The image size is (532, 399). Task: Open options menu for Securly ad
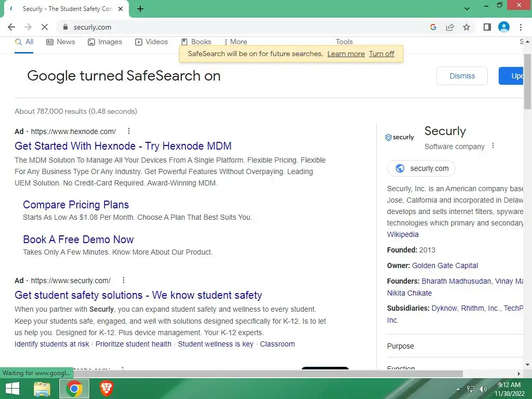pos(124,280)
